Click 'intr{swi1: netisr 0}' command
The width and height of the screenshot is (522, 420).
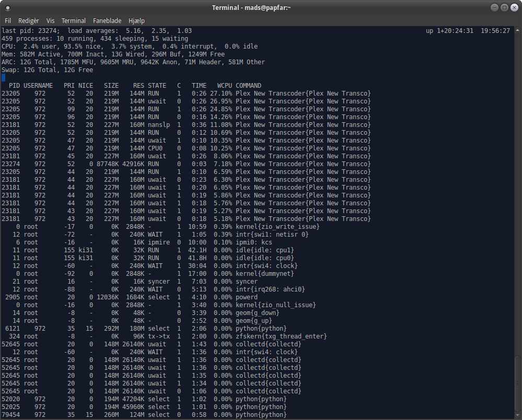tap(272, 235)
